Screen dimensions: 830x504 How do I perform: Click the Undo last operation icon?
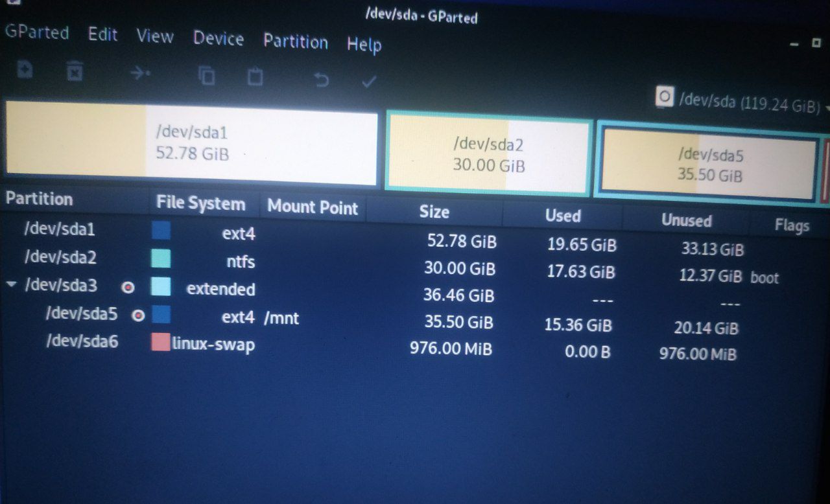pyautogui.click(x=321, y=80)
